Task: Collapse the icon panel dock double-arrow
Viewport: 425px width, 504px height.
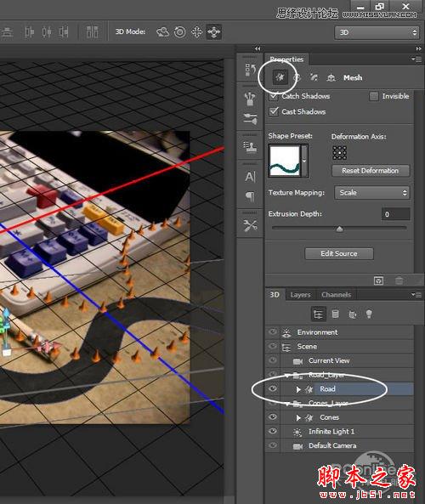Action: (258, 48)
